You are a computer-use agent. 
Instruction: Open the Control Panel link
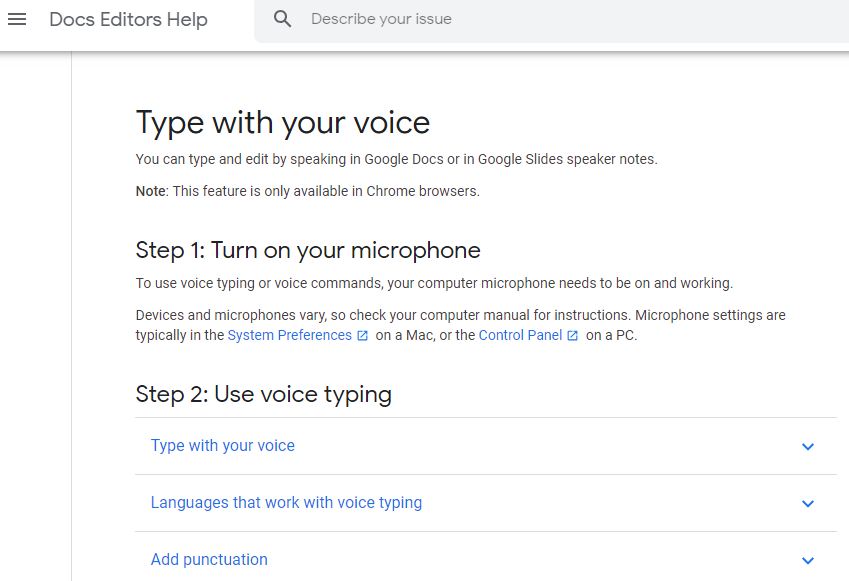[x=520, y=335]
